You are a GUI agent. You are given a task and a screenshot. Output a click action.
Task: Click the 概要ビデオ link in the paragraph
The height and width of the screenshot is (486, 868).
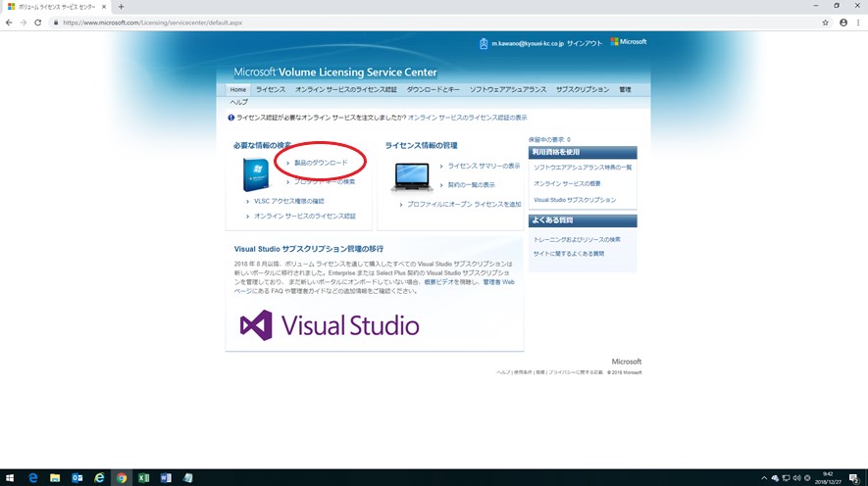point(438,282)
